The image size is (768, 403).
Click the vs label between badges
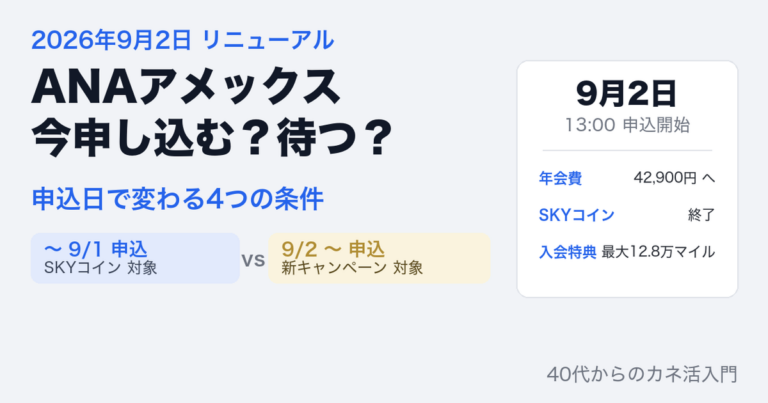pyautogui.click(x=254, y=260)
